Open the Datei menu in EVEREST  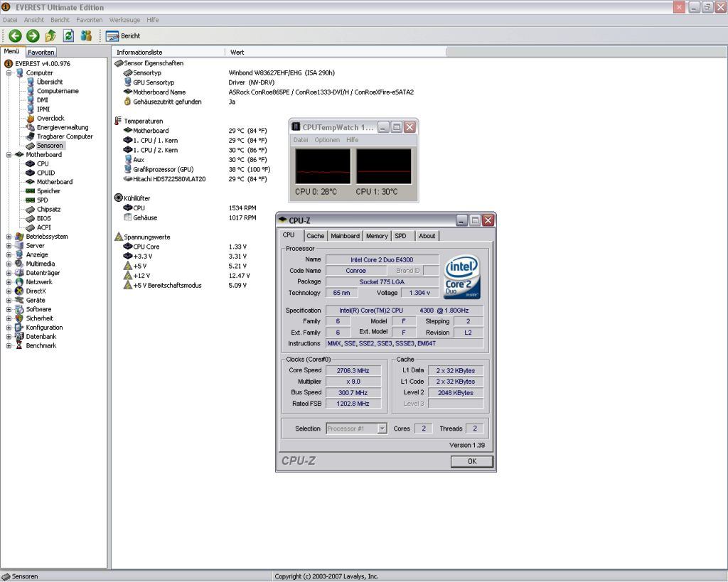tap(10, 20)
